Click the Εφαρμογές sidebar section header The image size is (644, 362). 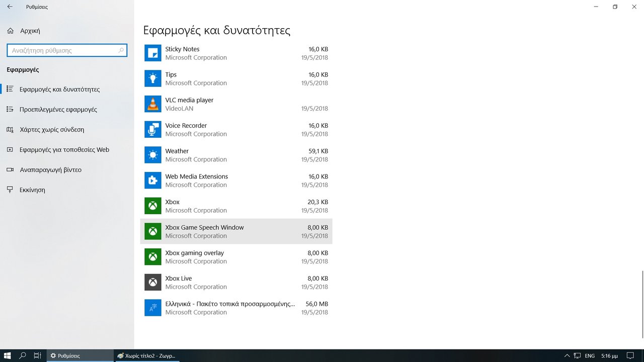pyautogui.click(x=23, y=69)
